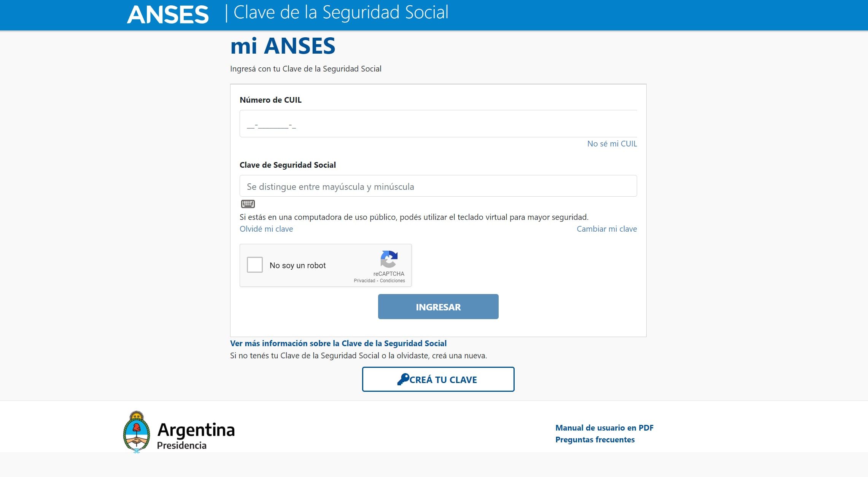
Task: Open the Manual de usuario en PDF
Action: pos(604,428)
